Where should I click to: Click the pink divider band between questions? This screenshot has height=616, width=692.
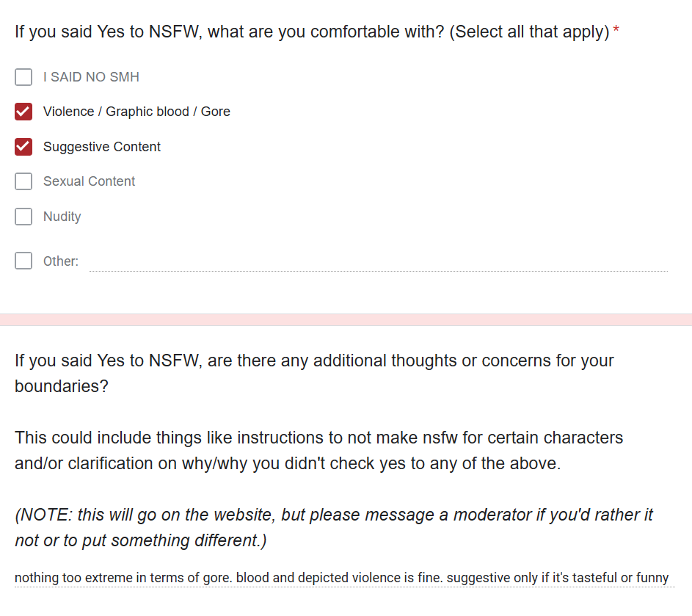coord(346,319)
